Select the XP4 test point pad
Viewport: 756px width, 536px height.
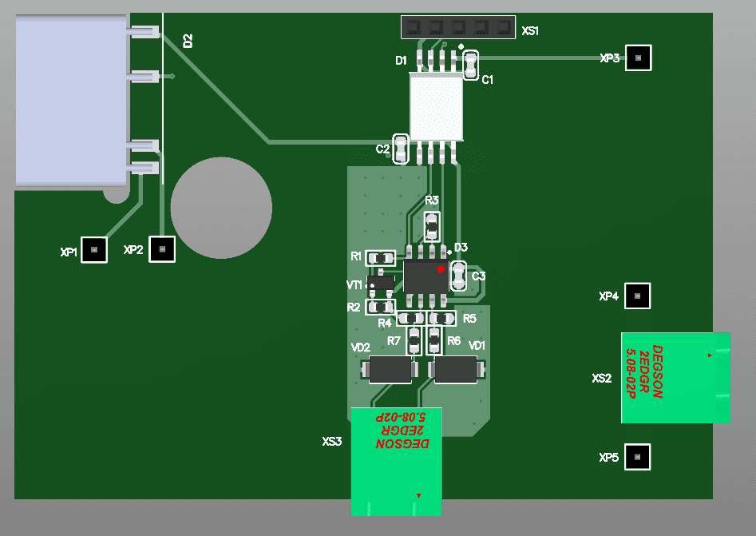coord(637,296)
